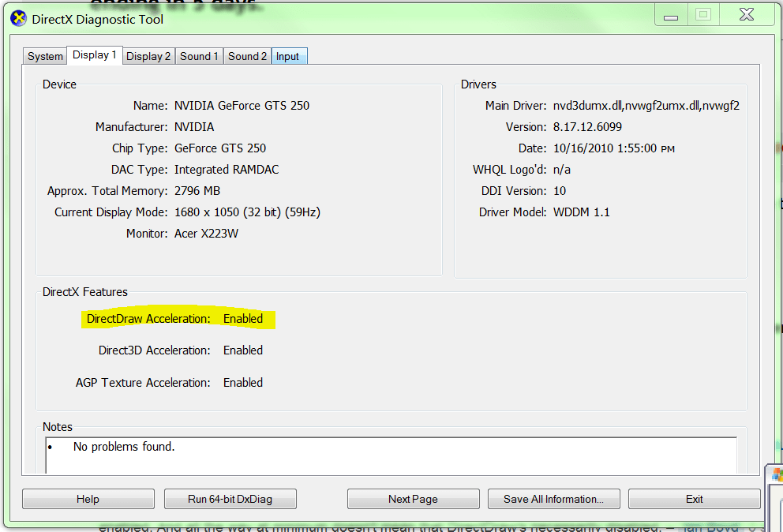Select monitor name 'Acer X223W'
Viewport: 783px width, 532px height.
click(206, 234)
